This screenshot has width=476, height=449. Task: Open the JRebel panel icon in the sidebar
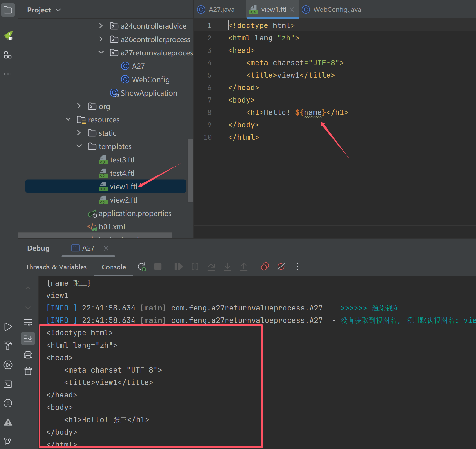[x=8, y=36]
